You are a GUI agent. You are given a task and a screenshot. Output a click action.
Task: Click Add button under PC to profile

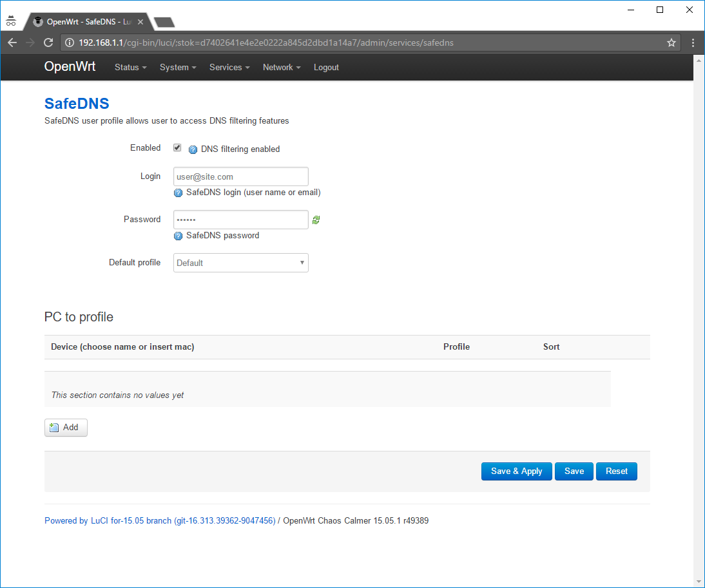point(66,427)
